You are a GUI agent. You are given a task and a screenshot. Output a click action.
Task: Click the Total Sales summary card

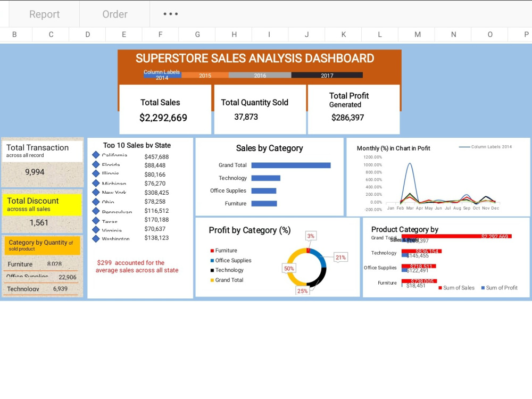(x=164, y=108)
